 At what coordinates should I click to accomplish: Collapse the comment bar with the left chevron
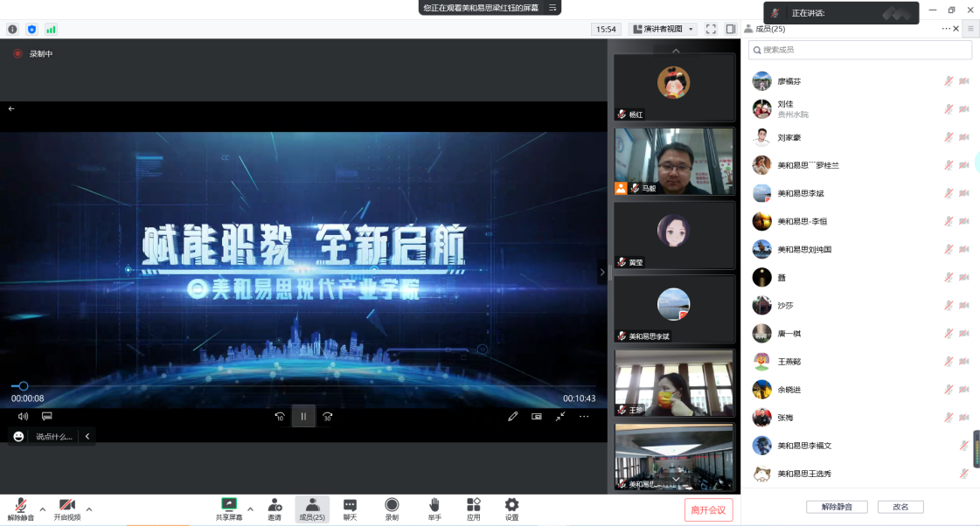[87, 437]
